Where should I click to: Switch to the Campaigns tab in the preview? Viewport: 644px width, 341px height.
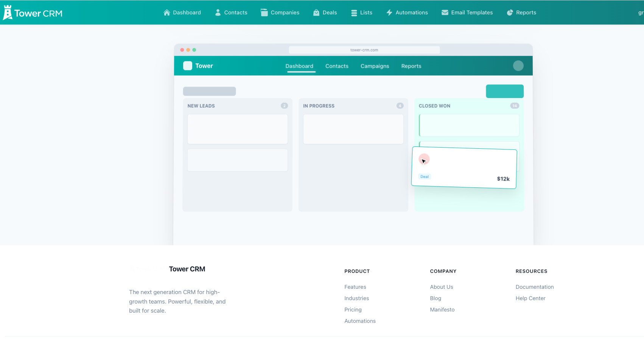pyautogui.click(x=375, y=66)
